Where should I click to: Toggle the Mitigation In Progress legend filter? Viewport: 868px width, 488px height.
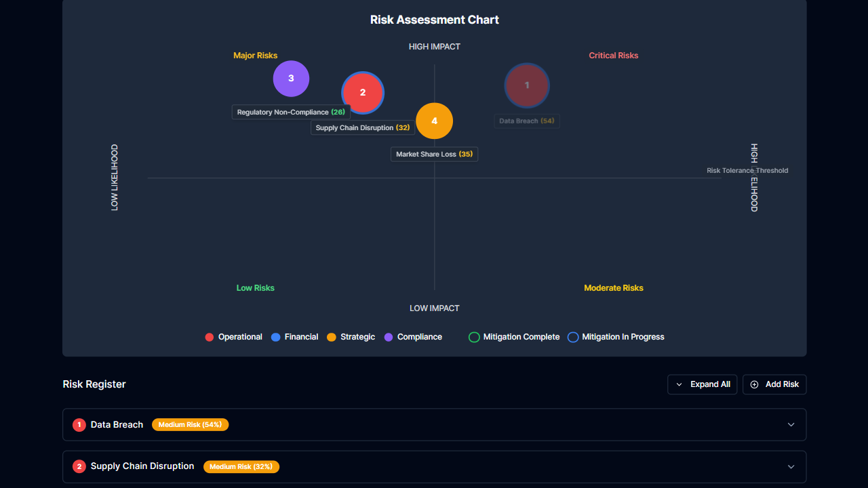573,337
